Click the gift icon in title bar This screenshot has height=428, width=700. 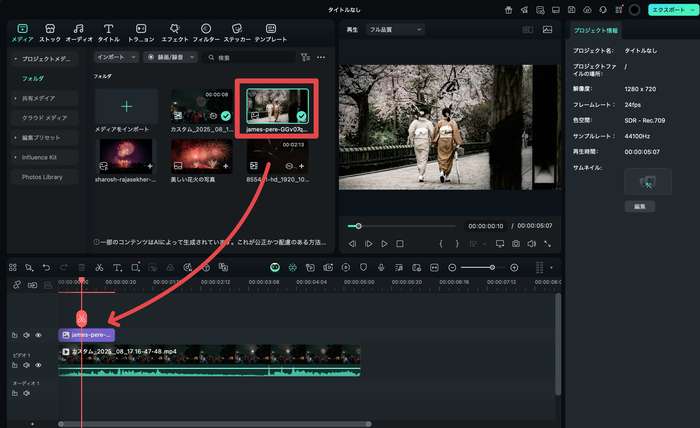508,10
